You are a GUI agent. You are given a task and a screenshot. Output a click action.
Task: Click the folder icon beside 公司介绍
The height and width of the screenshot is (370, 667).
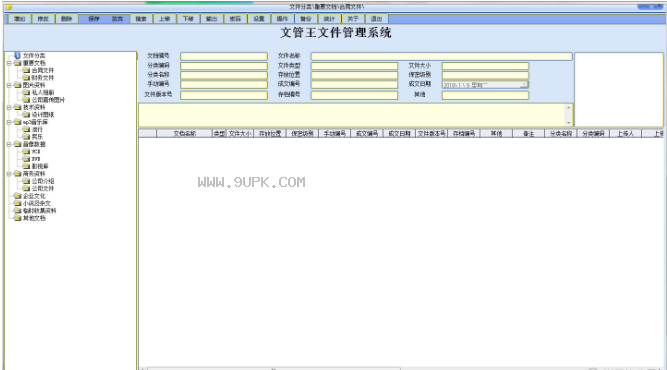26,181
